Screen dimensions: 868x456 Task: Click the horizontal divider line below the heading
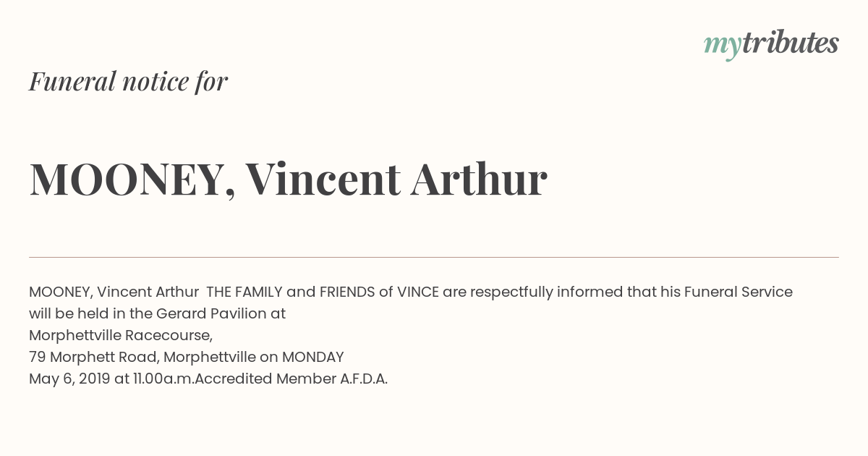click(x=434, y=257)
